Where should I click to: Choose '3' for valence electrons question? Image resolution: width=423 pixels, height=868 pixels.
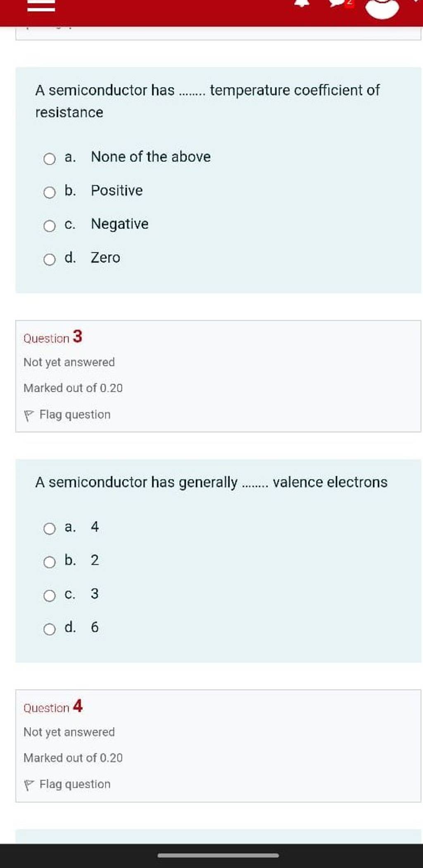(50, 595)
